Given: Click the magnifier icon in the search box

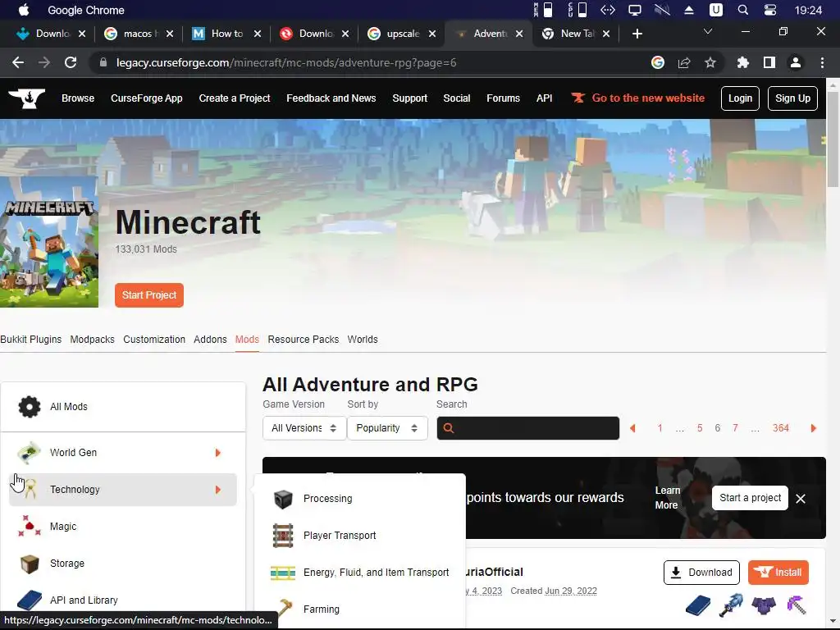Looking at the screenshot, I should pyautogui.click(x=449, y=428).
